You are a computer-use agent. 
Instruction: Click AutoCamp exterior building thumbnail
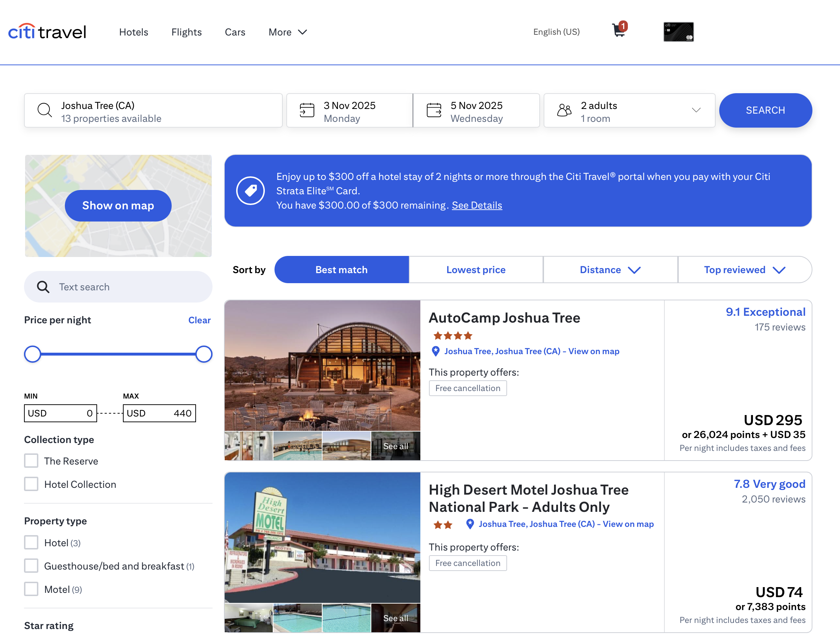click(346, 446)
